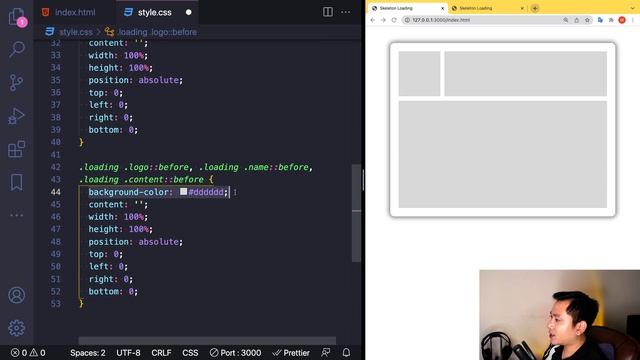The image size is (640, 360).
Task: Open the Bookmarks view in activity bar
Action: point(16,182)
